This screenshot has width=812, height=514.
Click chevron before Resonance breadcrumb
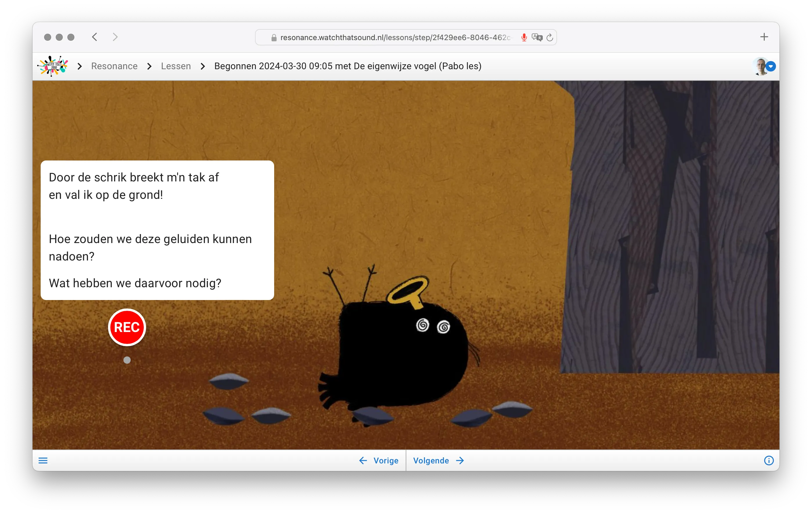pyautogui.click(x=80, y=67)
